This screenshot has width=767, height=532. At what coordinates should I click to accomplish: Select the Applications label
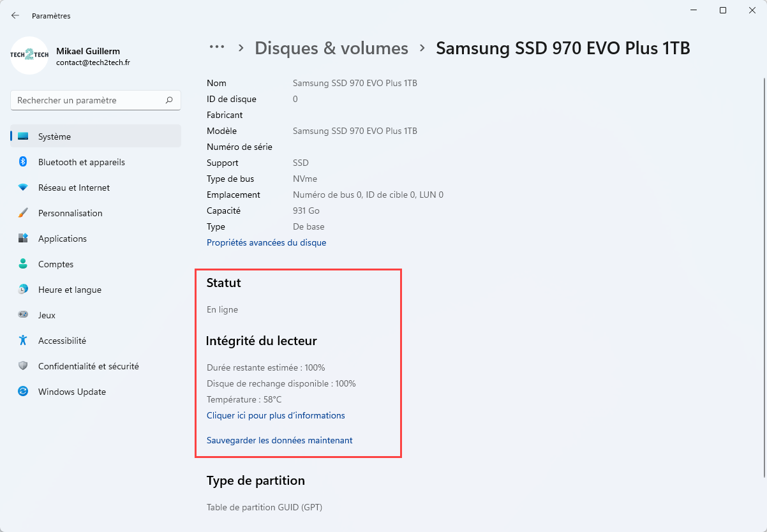click(x=63, y=239)
